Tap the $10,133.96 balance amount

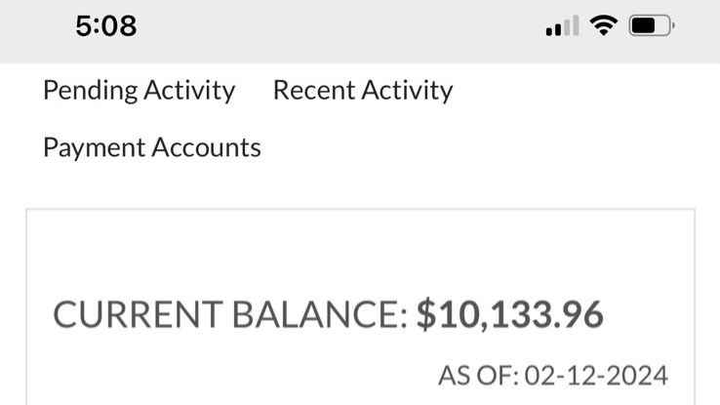pyautogui.click(x=510, y=315)
